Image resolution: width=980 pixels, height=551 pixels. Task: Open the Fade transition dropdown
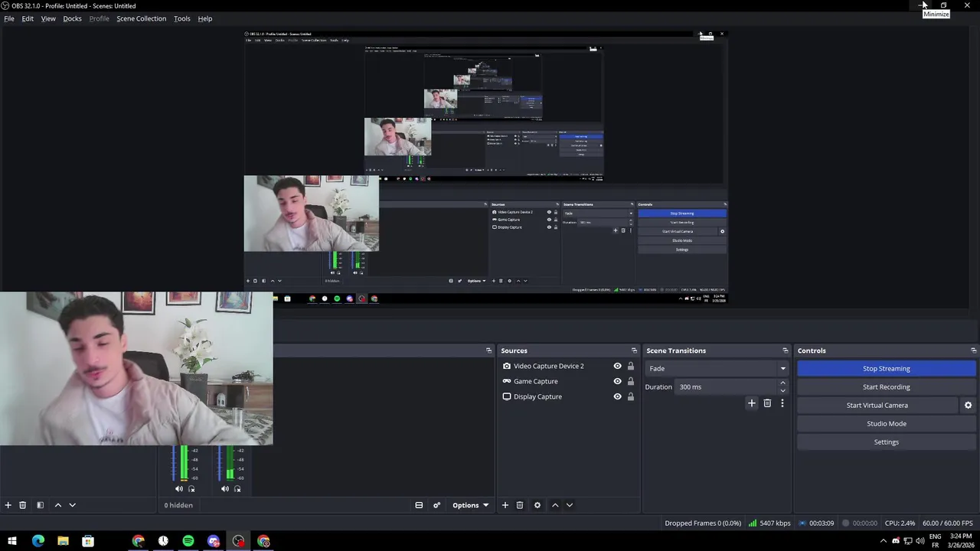coord(716,369)
